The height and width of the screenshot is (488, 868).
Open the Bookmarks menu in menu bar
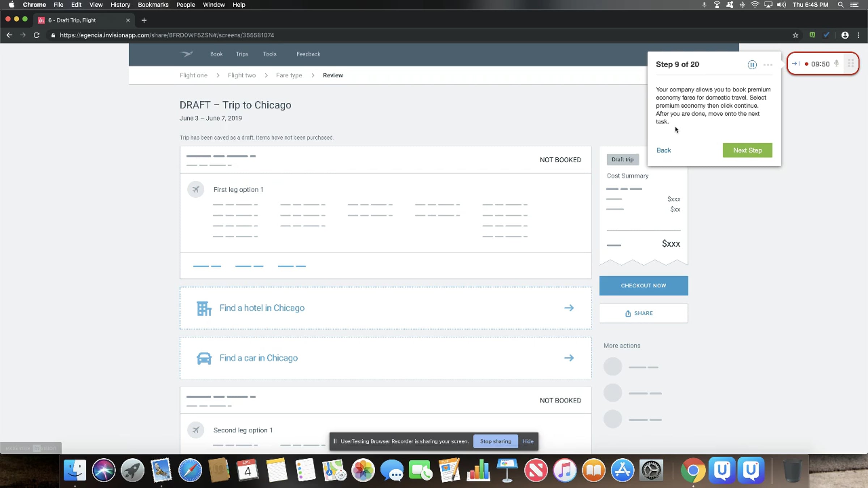(153, 5)
